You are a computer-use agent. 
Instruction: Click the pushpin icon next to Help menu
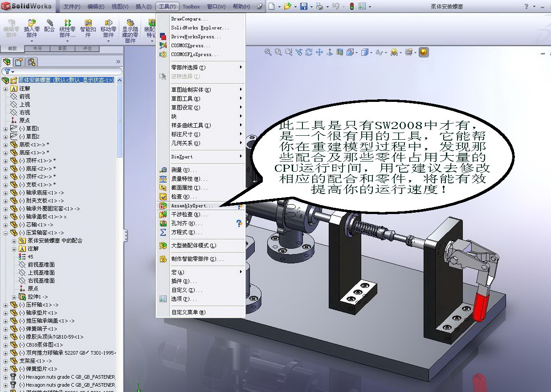(260, 7)
